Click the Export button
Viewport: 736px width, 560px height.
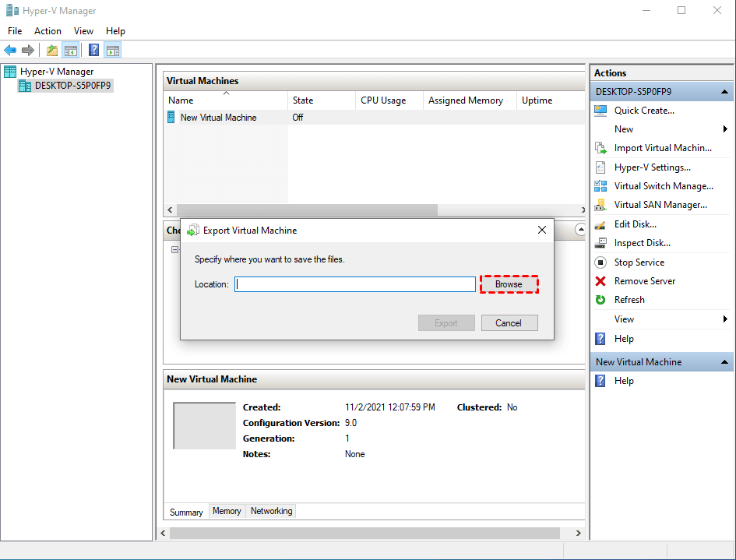pos(446,323)
